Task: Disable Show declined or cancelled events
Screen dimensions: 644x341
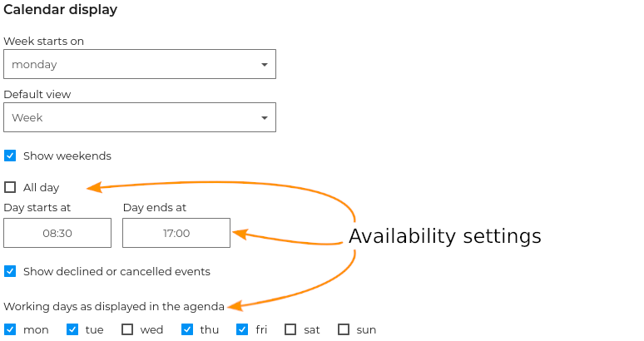Action: 10,271
